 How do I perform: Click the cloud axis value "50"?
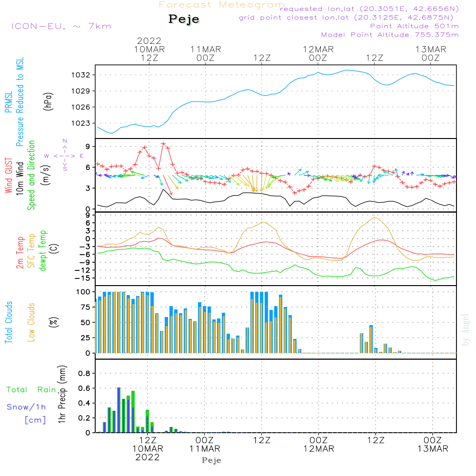pos(85,323)
